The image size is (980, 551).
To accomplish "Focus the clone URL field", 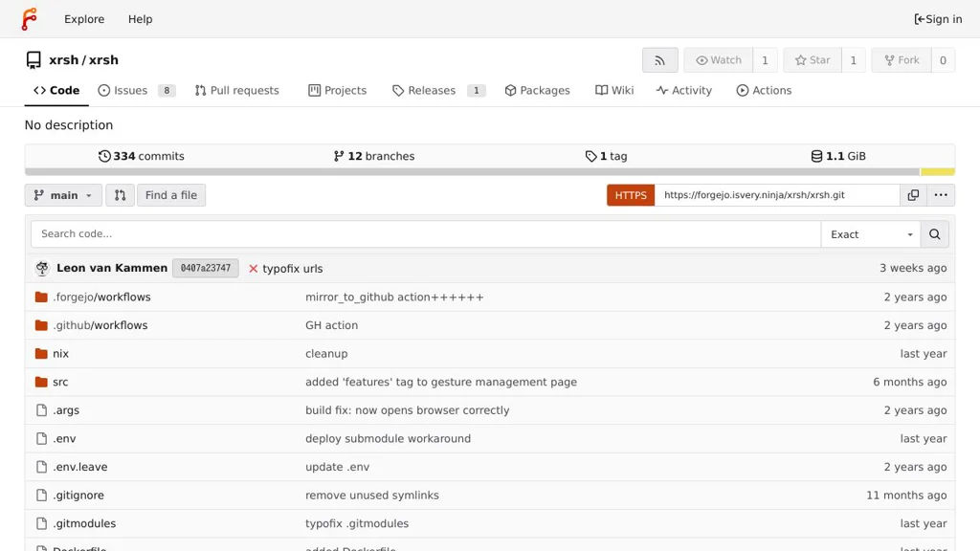I will coord(777,195).
